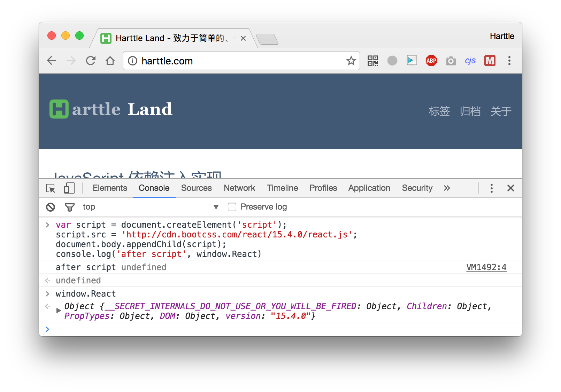Reload the harttle.com page
561x392 pixels.
tap(91, 61)
